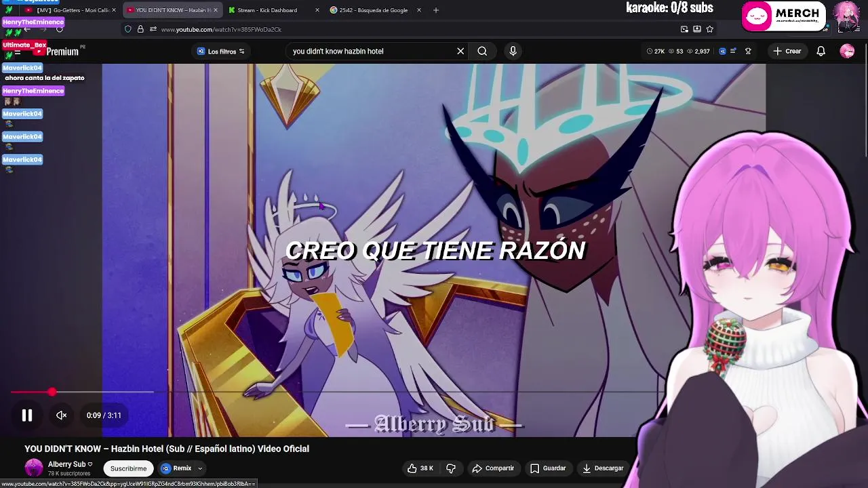Clear the search box with the X
The image size is (868, 488).
coord(460,51)
